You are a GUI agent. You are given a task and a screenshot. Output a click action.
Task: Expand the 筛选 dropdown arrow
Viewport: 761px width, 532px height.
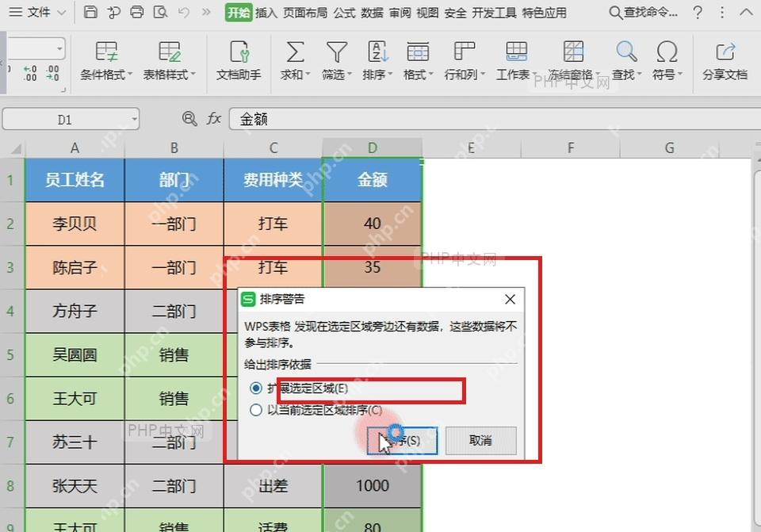(349, 75)
